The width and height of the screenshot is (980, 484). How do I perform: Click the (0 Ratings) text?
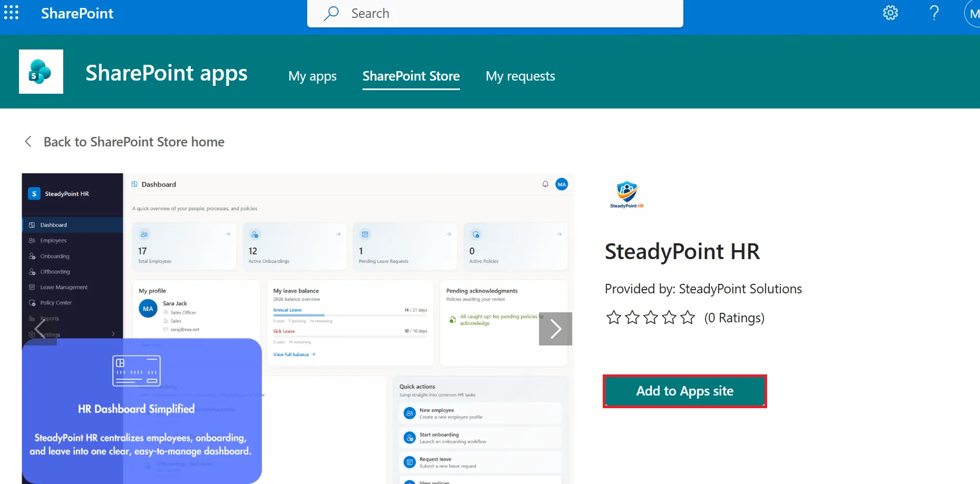click(x=734, y=318)
